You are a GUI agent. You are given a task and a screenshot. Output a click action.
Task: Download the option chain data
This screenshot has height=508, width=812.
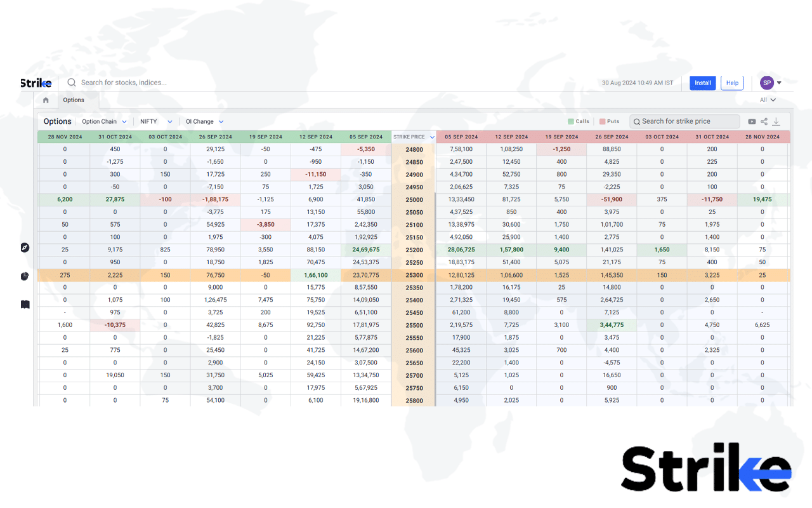[776, 121]
